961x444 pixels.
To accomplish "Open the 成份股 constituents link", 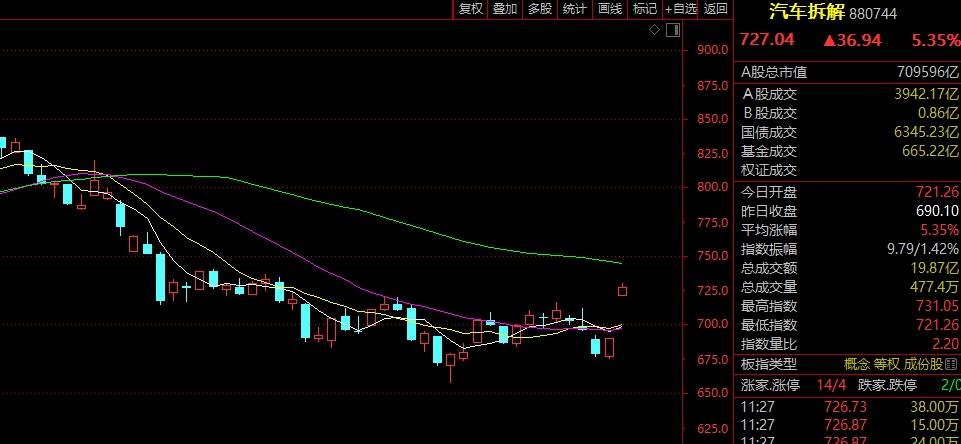I will pos(929,363).
